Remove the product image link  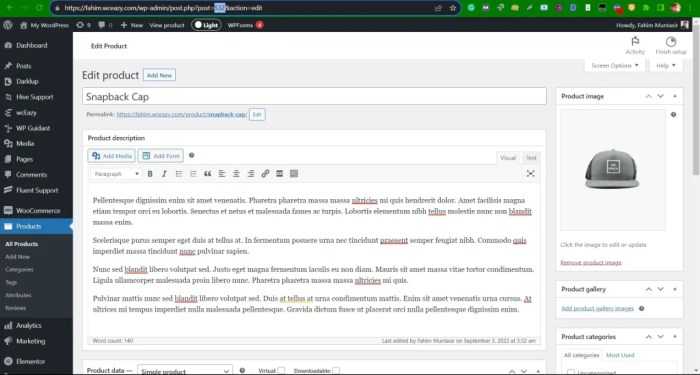click(591, 262)
